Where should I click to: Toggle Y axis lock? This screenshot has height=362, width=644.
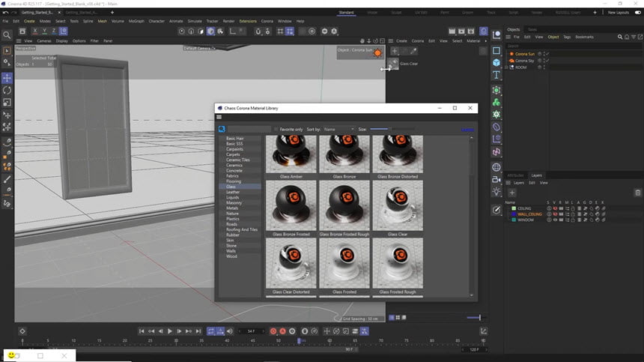tap(44, 31)
